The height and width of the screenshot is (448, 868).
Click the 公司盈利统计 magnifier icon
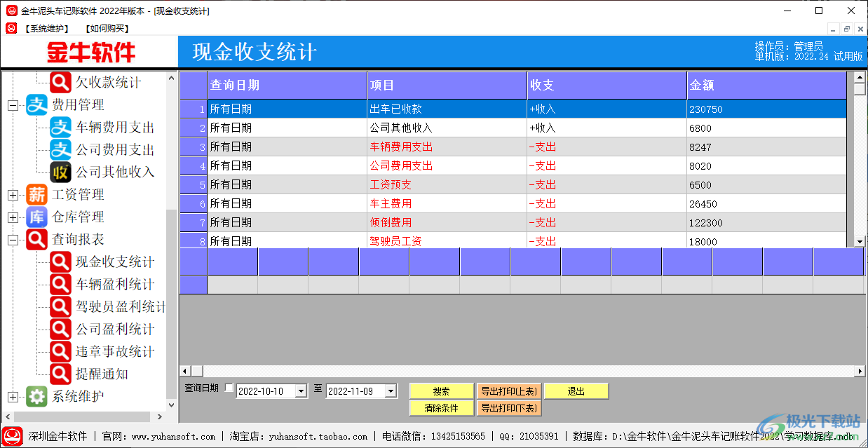(x=60, y=330)
